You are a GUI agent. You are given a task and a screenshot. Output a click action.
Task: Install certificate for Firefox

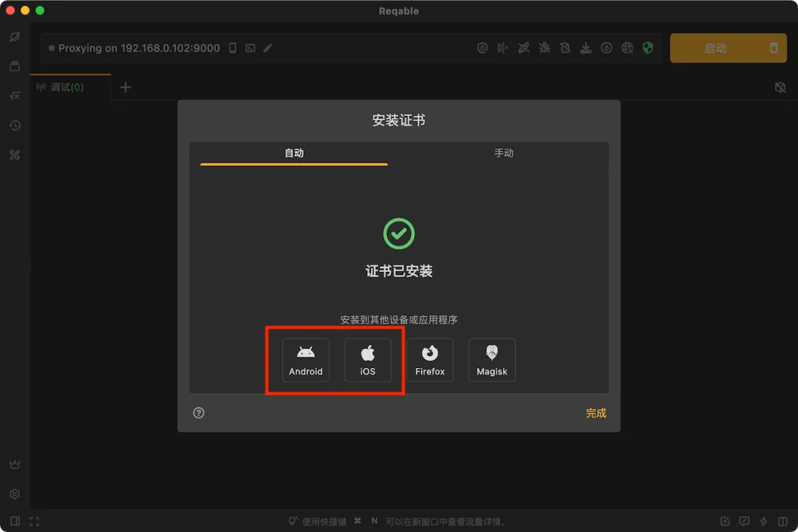click(429, 360)
